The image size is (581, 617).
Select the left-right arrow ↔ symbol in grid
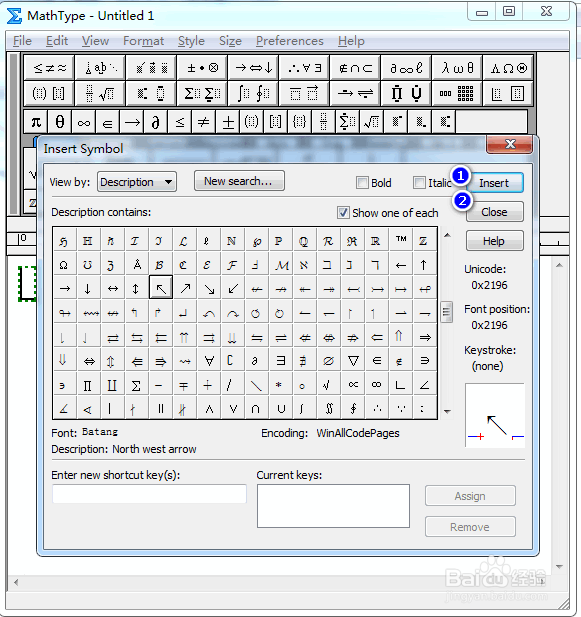tap(113, 289)
